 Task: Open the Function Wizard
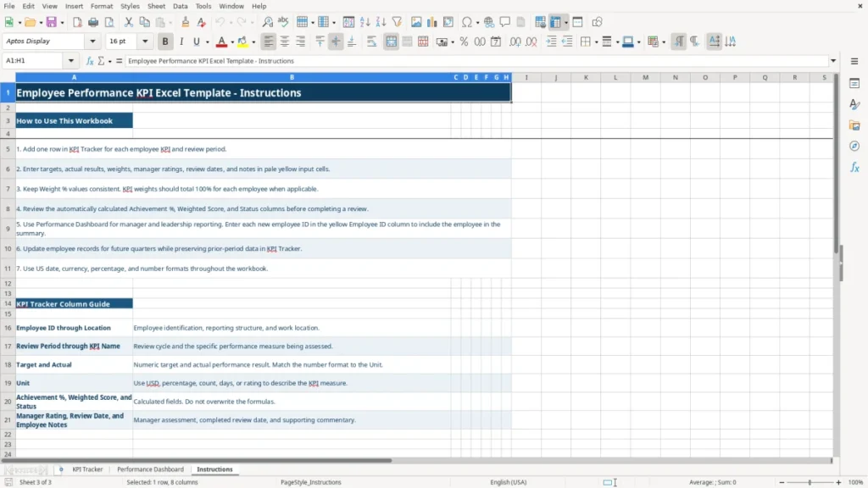[90, 61]
